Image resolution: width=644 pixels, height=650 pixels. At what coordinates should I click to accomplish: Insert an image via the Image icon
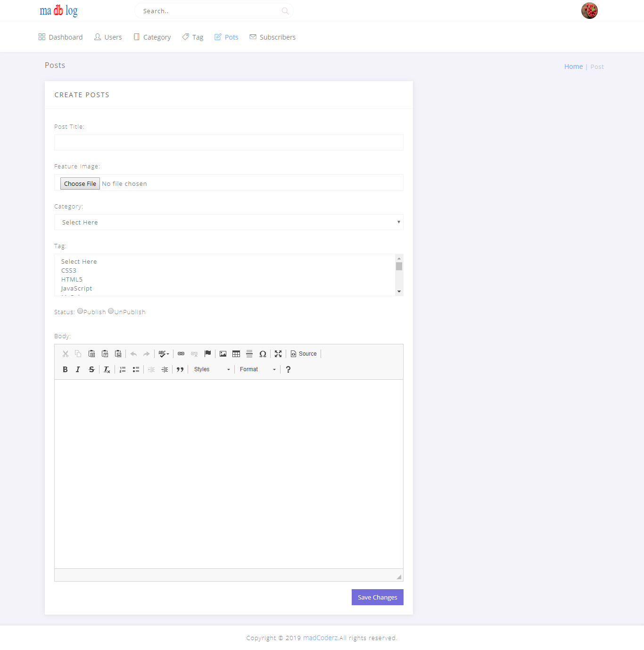point(223,354)
